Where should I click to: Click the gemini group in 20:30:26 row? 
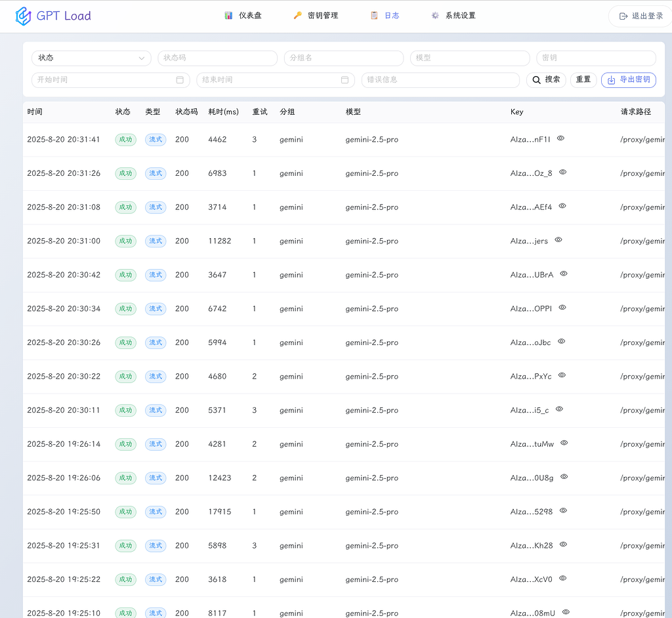[x=291, y=343]
